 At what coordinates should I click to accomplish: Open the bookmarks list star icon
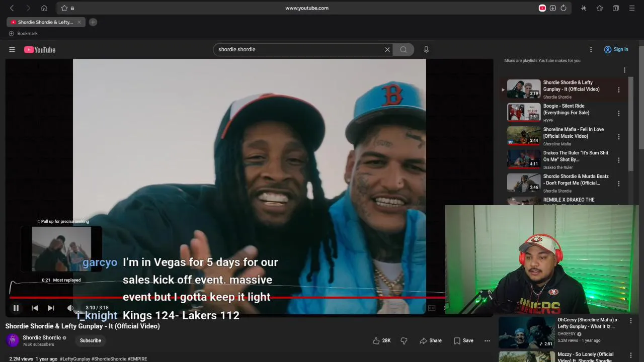(600, 8)
